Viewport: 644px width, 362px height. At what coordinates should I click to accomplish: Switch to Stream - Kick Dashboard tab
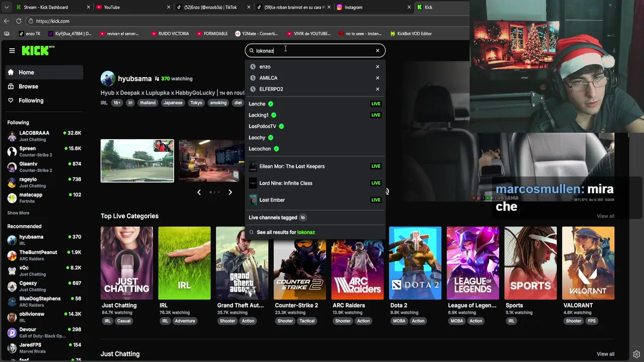coord(52,7)
